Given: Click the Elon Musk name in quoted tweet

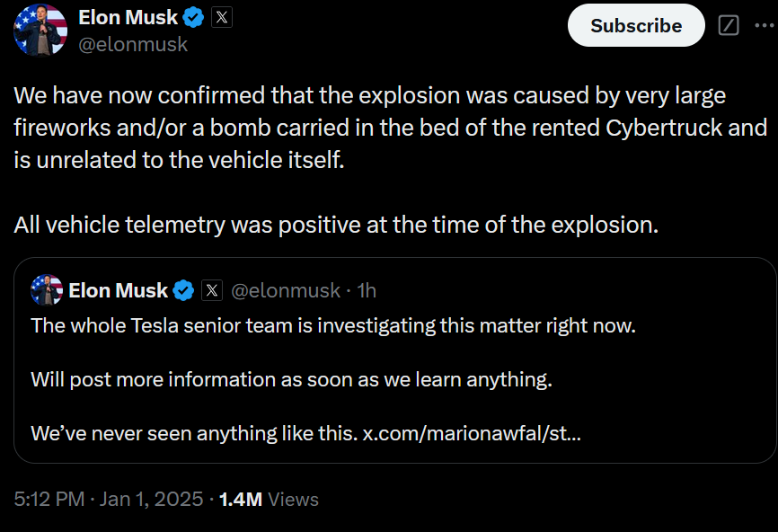Looking at the screenshot, I should [118, 290].
